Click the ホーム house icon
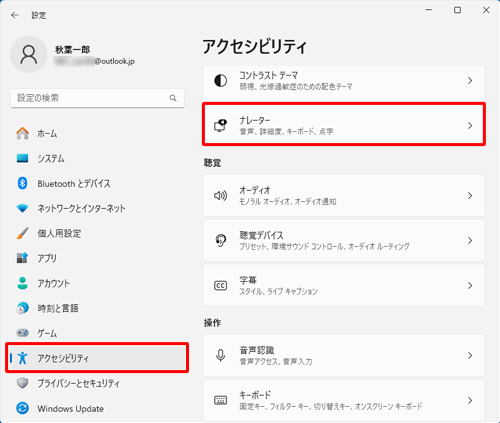This screenshot has height=423, width=500. pos(22,133)
